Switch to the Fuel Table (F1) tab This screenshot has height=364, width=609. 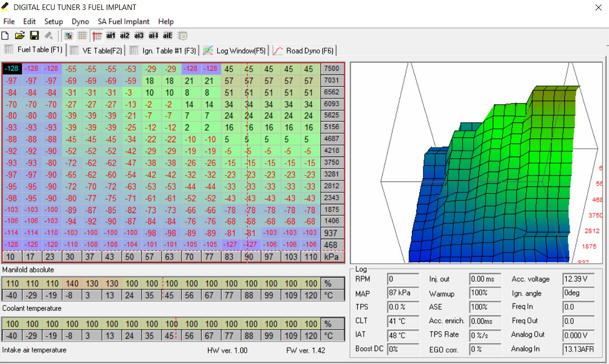point(33,50)
